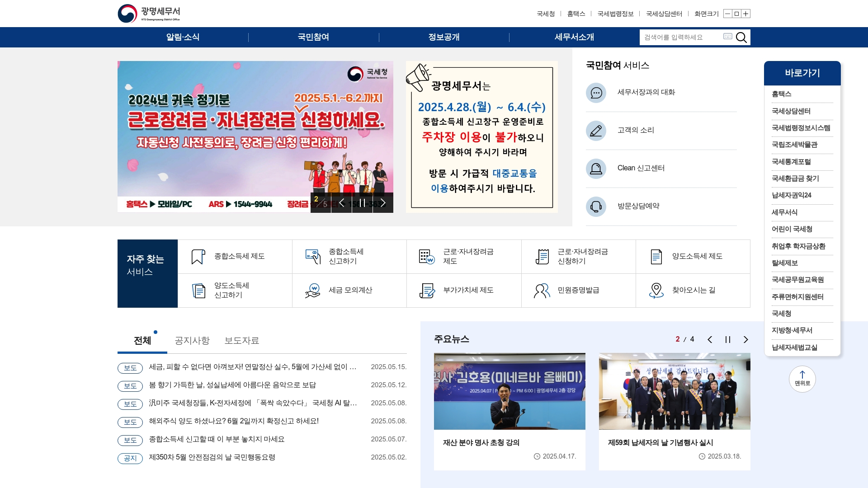The width and height of the screenshot is (868, 488).
Task: Click the 양도소득세 제도 document icon
Action: pyautogui.click(x=656, y=257)
